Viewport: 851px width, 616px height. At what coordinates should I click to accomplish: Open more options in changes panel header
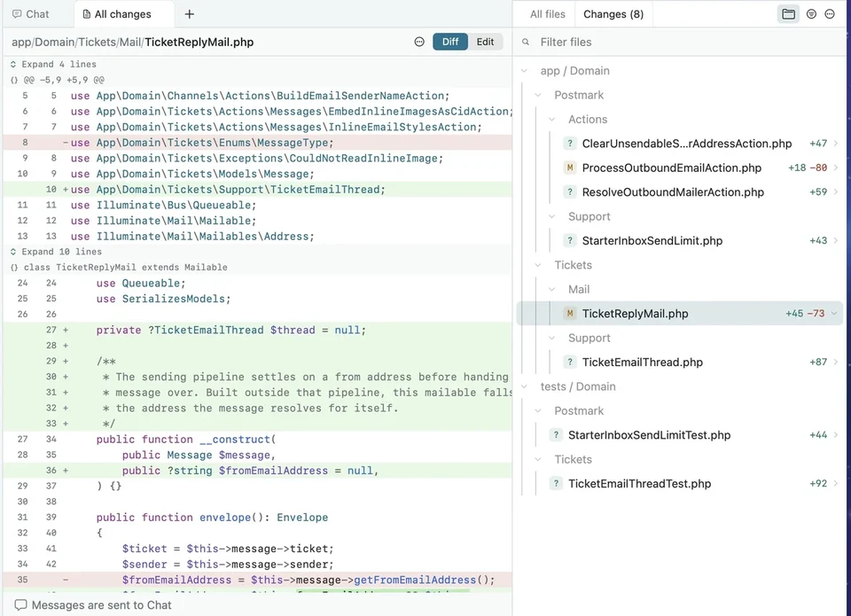click(830, 14)
